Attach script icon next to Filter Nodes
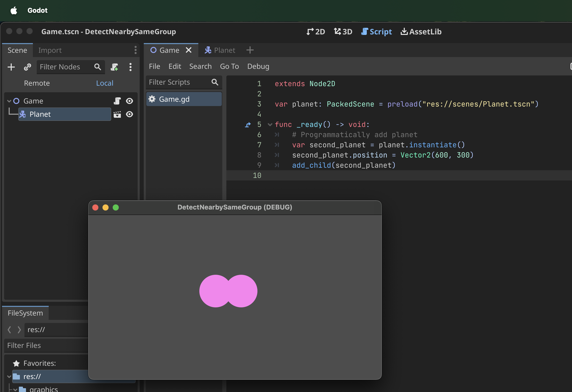Viewport: 572px width, 392px height. 114,67
